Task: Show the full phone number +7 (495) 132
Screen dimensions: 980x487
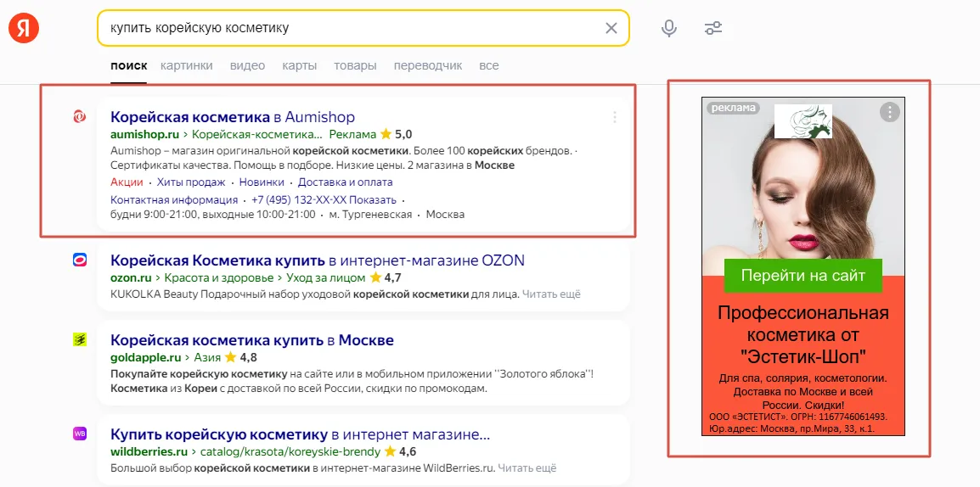Action: 324,199
